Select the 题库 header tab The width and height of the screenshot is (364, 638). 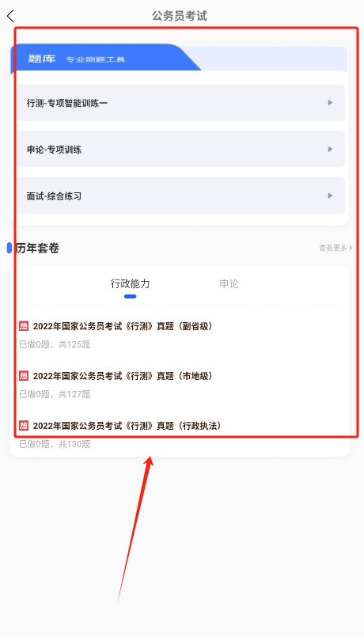pyautogui.click(x=41, y=59)
